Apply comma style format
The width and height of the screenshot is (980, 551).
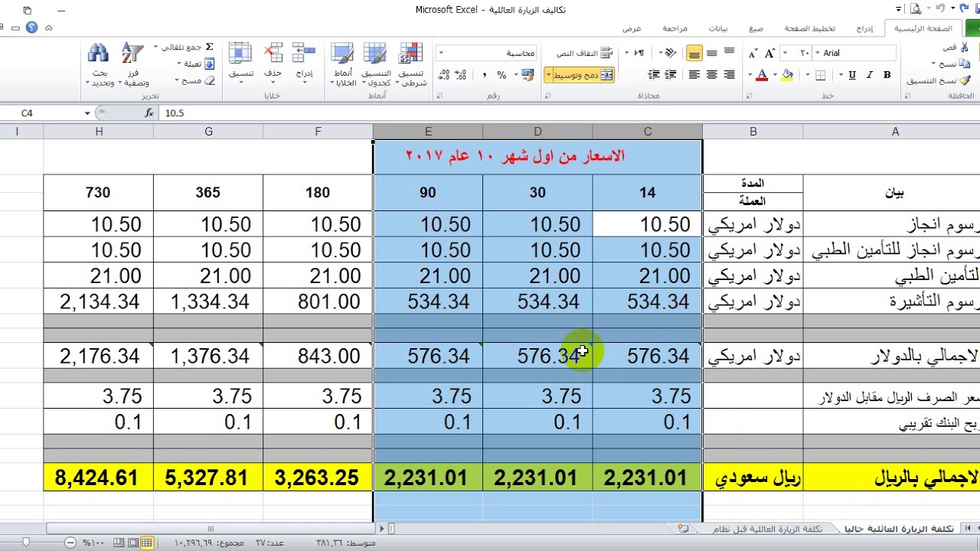click(x=484, y=75)
